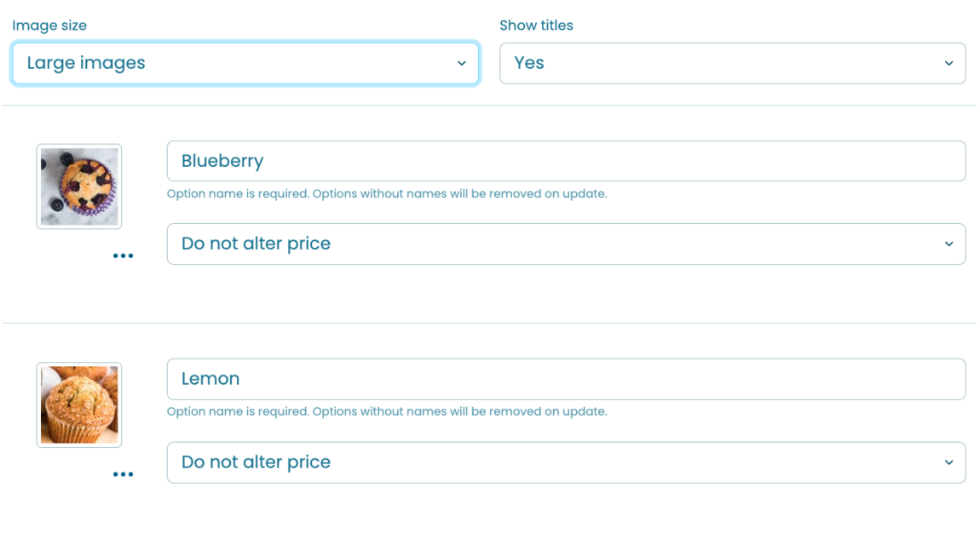
Task: Click the 'Image size' label
Action: tap(49, 26)
